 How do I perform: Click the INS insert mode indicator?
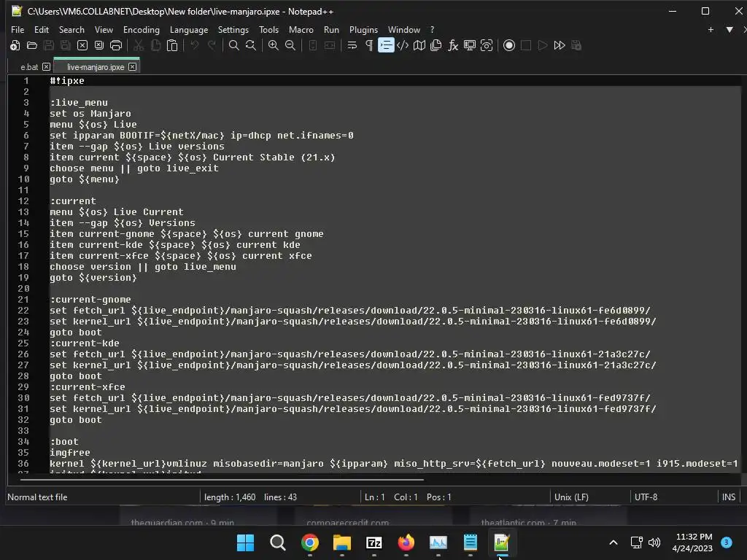coord(729,497)
